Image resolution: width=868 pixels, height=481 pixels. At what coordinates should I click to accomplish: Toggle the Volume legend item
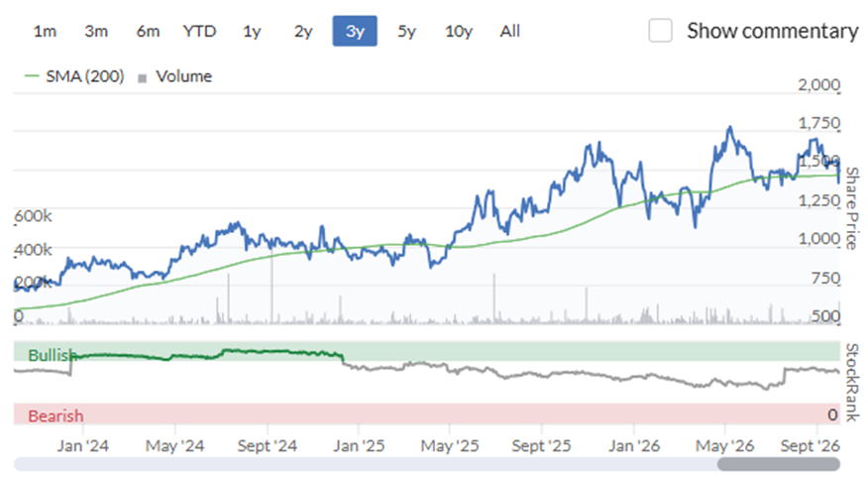pyautogui.click(x=175, y=76)
